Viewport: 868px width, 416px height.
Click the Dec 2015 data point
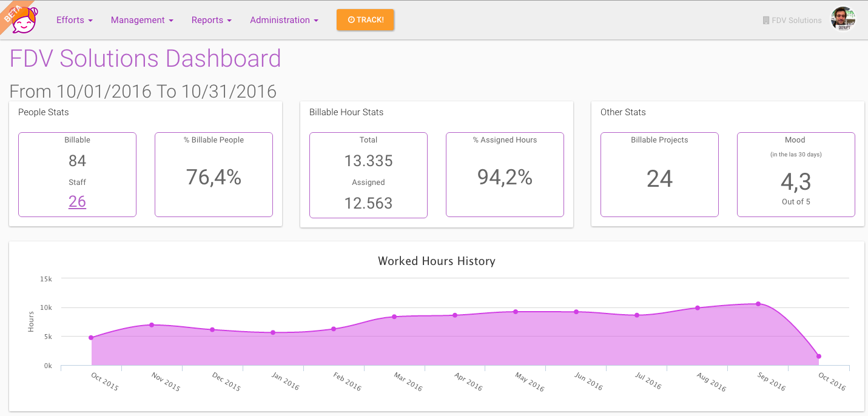[212, 330]
